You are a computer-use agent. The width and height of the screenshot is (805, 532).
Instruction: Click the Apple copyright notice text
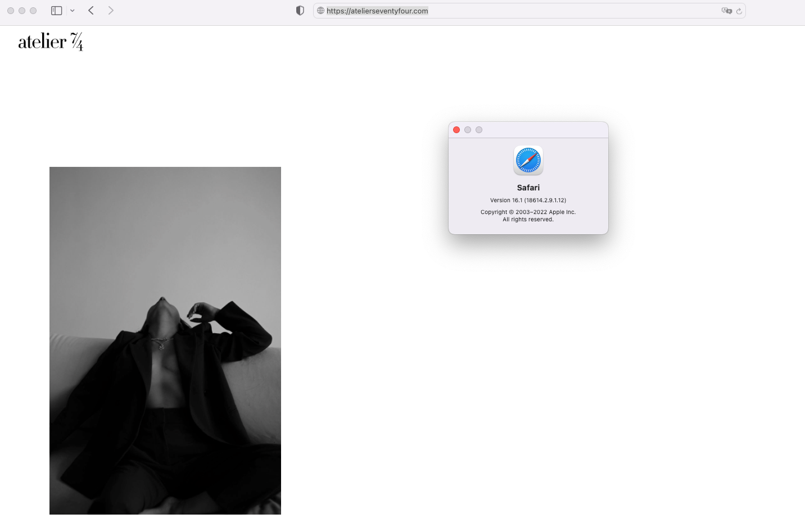click(x=528, y=215)
